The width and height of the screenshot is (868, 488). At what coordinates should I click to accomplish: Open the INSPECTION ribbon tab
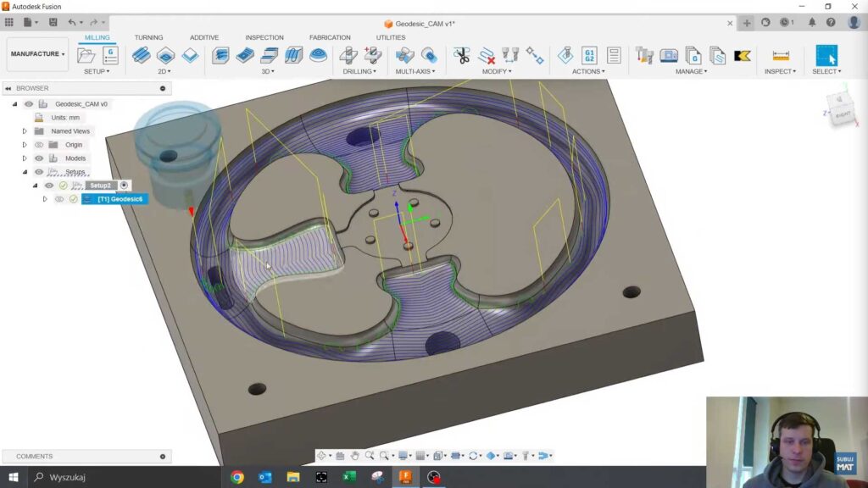(x=264, y=37)
